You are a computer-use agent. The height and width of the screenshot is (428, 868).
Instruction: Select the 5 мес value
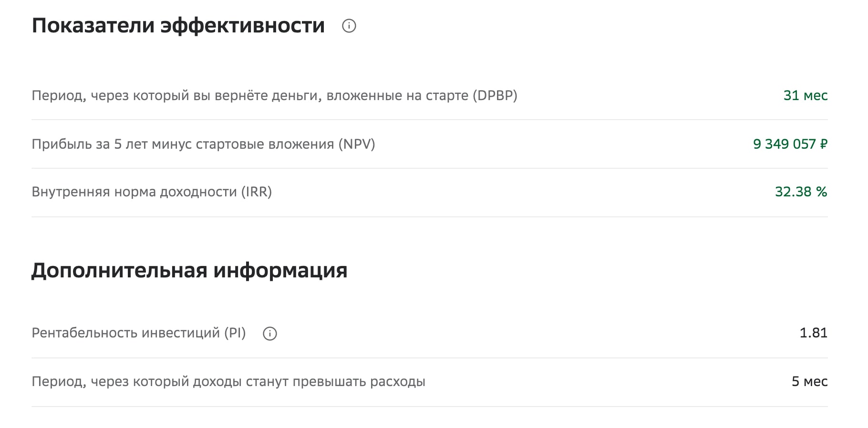point(810,381)
